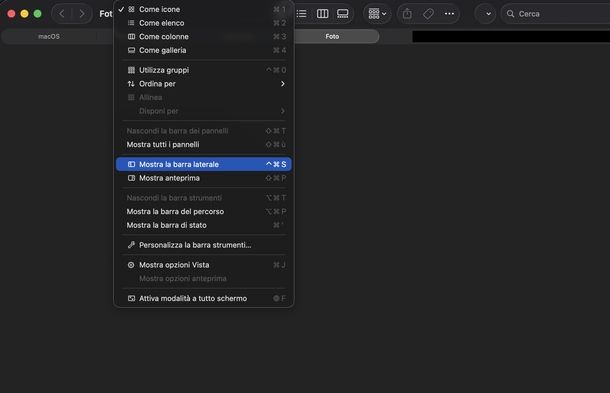Click the "Cerca" search field
The image size is (610, 393).
[x=556, y=14]
